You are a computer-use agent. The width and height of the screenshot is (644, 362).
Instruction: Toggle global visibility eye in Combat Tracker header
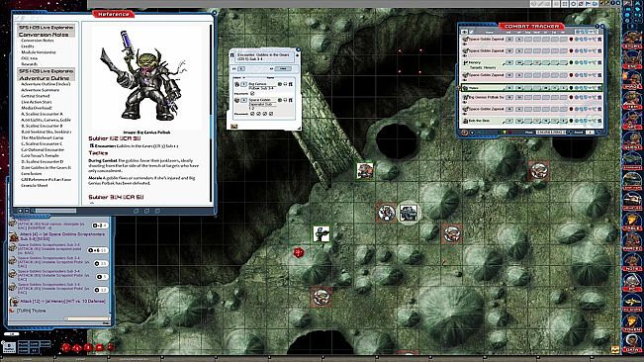coord(465,32)
